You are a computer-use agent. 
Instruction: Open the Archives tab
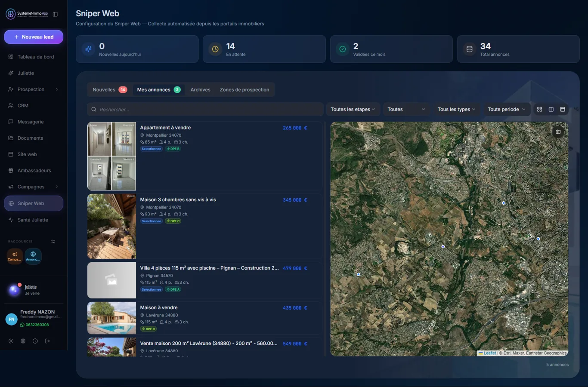pos(201,90)
